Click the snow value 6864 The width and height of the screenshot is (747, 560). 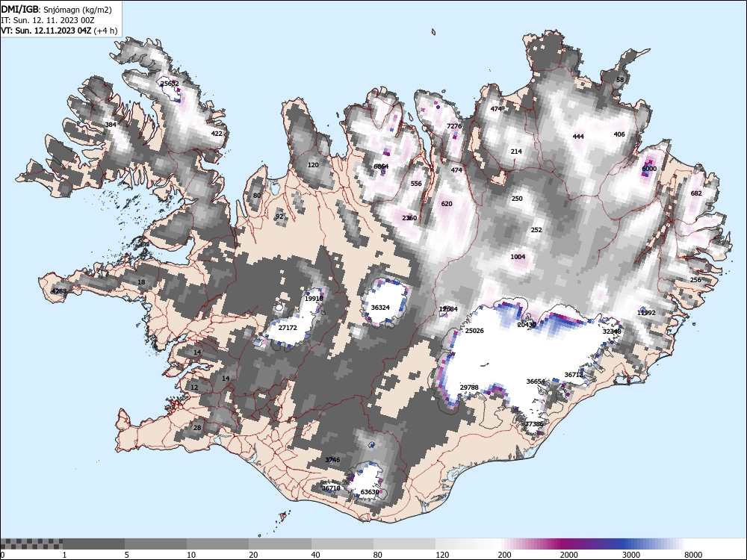381,167
